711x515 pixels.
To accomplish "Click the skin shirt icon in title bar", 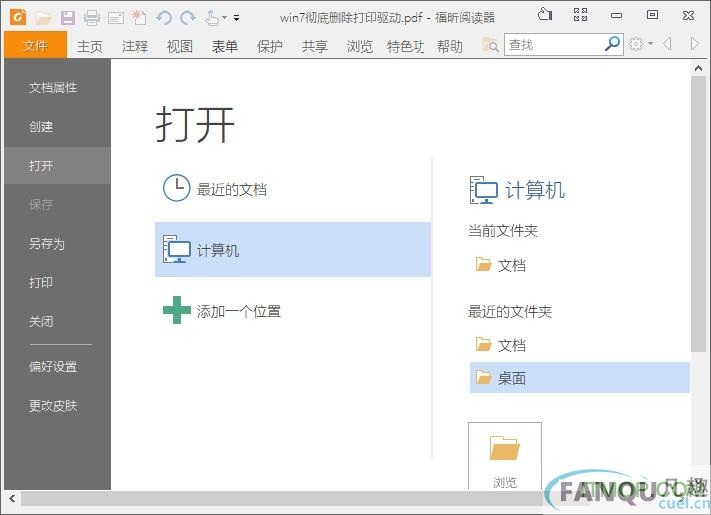I will tap(545, 15).
